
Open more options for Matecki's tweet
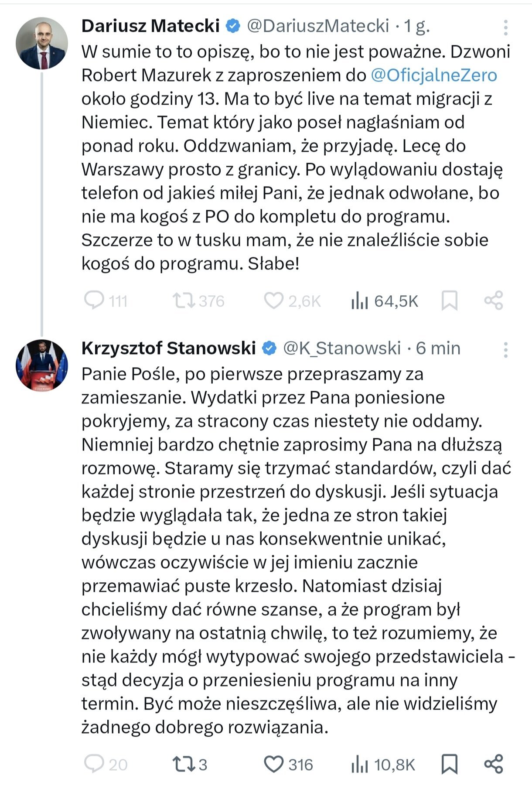pyautogui.click(x=505, y=27)
